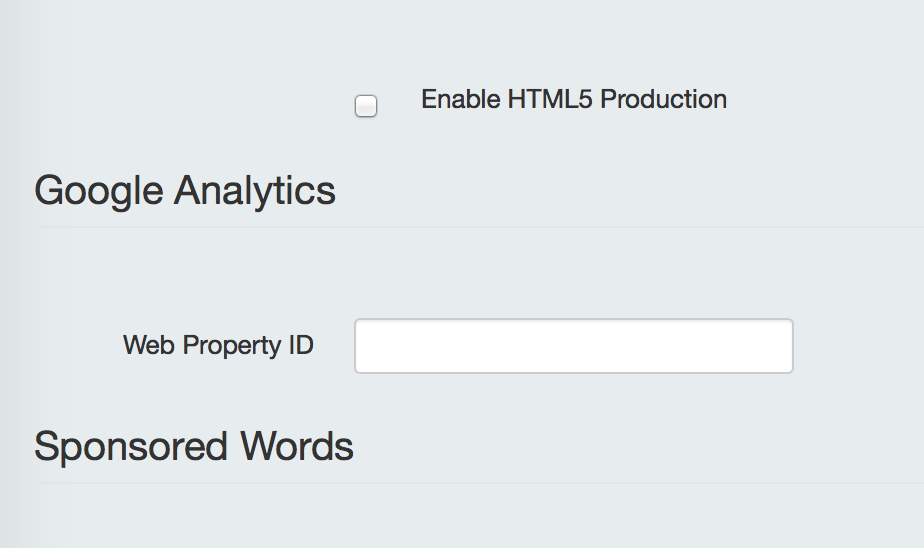Image resolution: width=924 pixels, height=548 pixels.
Task: Select the Sponsored Words section heading
Action: point(194,446)
